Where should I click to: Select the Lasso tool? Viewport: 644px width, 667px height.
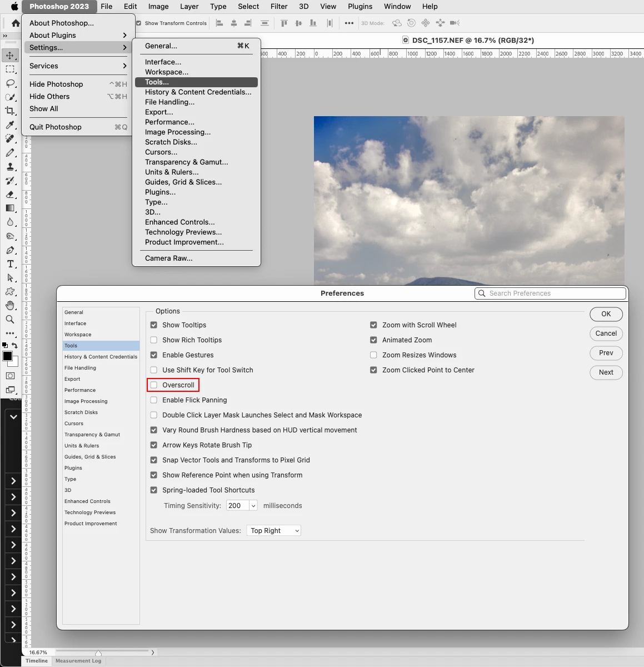10,83
